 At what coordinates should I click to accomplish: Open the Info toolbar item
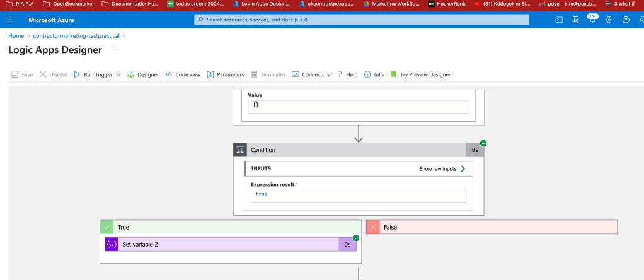pos(374,74)
